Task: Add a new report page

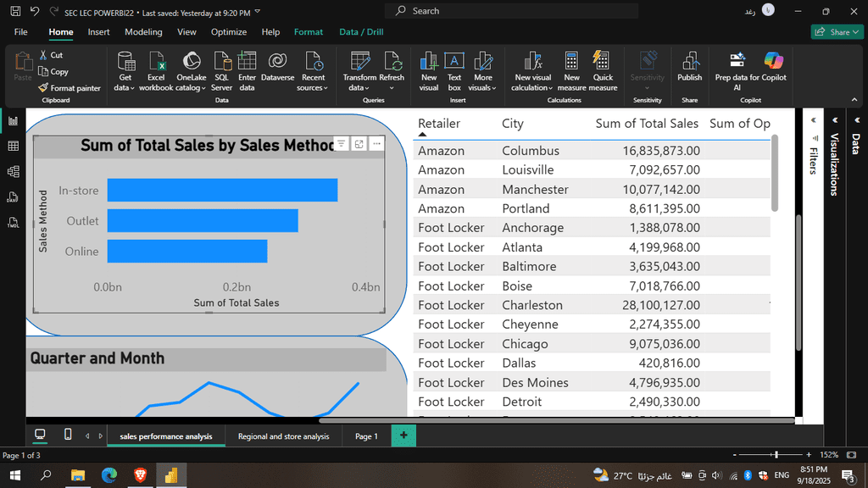Action: click(403, 435)
